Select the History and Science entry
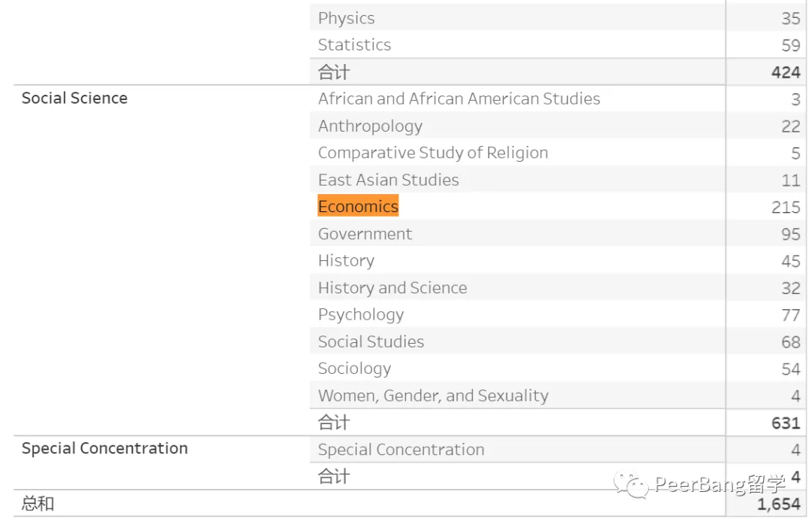The height and width of the screenshot is (522, 812). (392, 288)
